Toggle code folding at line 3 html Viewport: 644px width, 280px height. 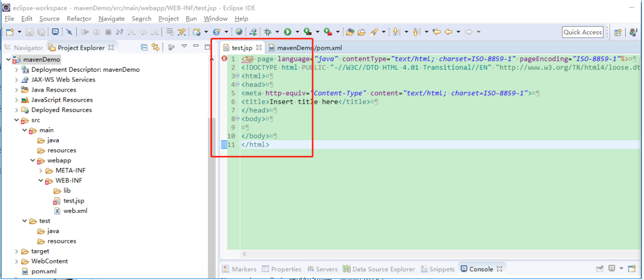pos(238,76)
